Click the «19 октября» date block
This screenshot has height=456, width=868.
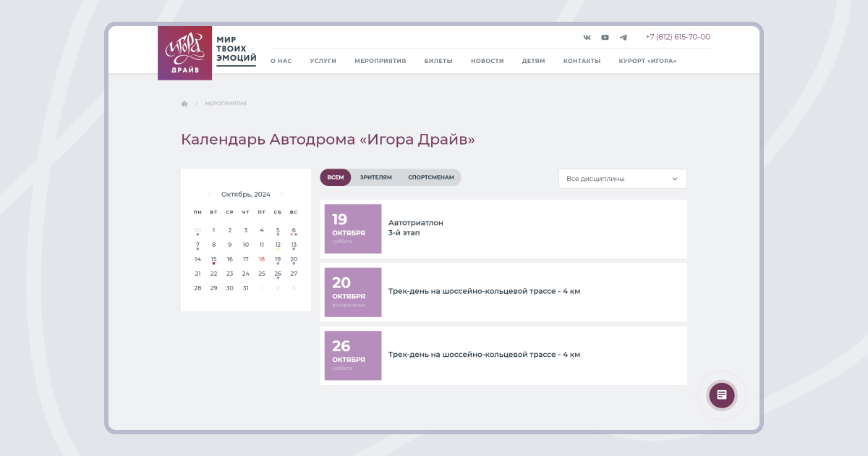(353, 229)
